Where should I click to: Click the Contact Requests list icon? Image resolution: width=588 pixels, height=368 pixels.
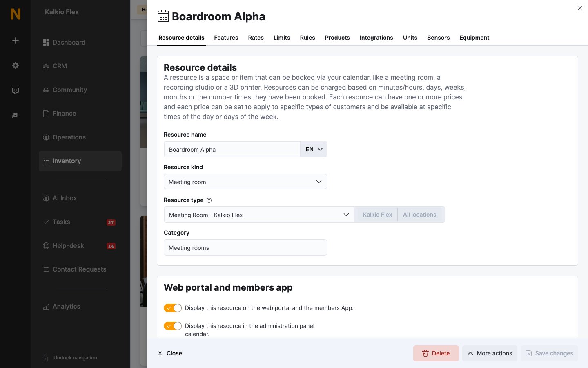46,269
